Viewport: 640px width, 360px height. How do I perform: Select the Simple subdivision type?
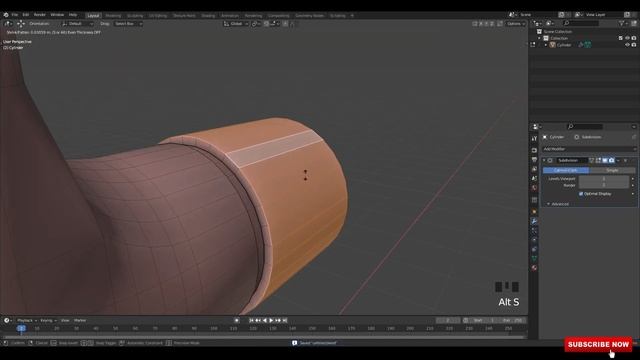tap(612, 170)
